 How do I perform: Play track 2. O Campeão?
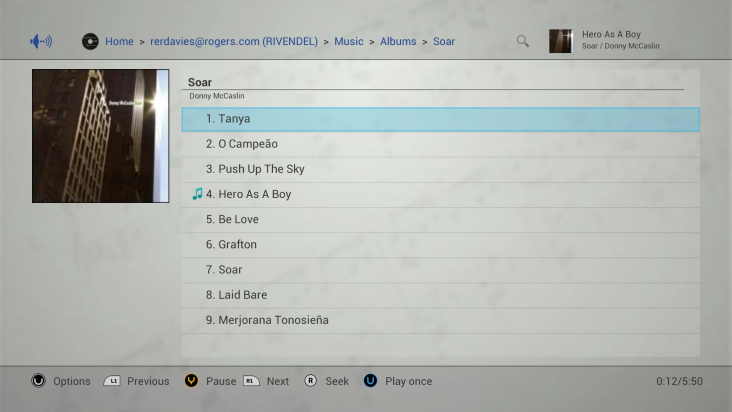coord(440,144)
